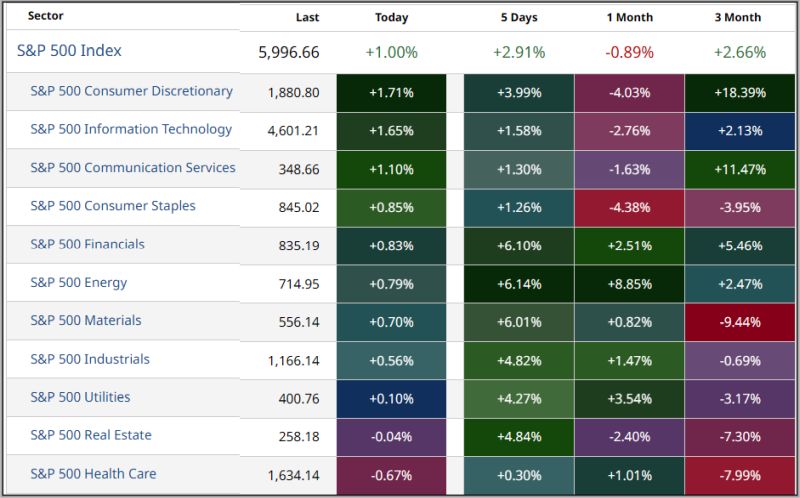
Task: Click Consumer Discretionary's +18.39% 3 Month cell
Action: pos(740,92)
